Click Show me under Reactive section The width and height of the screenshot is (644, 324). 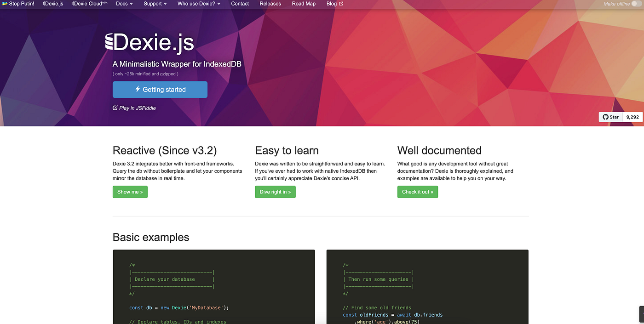click(130, 192)
